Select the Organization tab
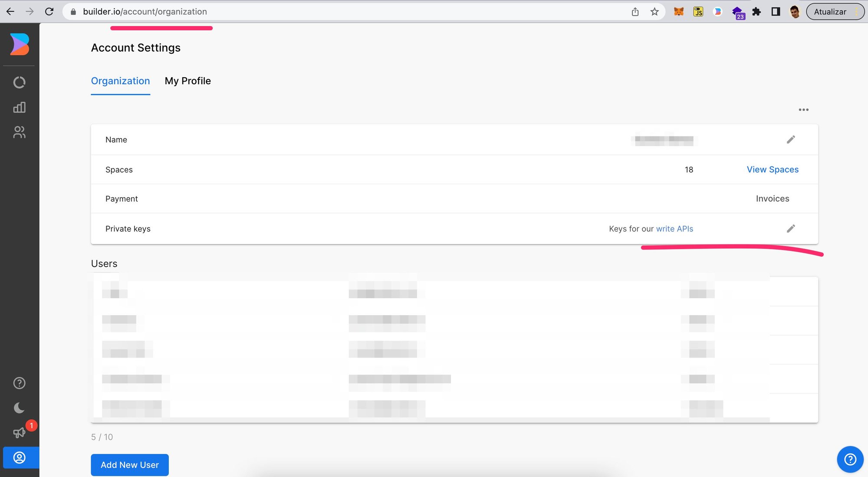Viewport: 868px width, 477px height. pos(120,81)
